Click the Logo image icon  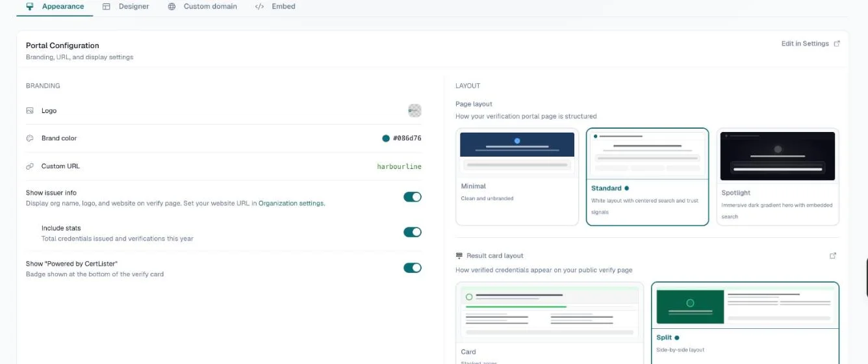pos(30,110)
